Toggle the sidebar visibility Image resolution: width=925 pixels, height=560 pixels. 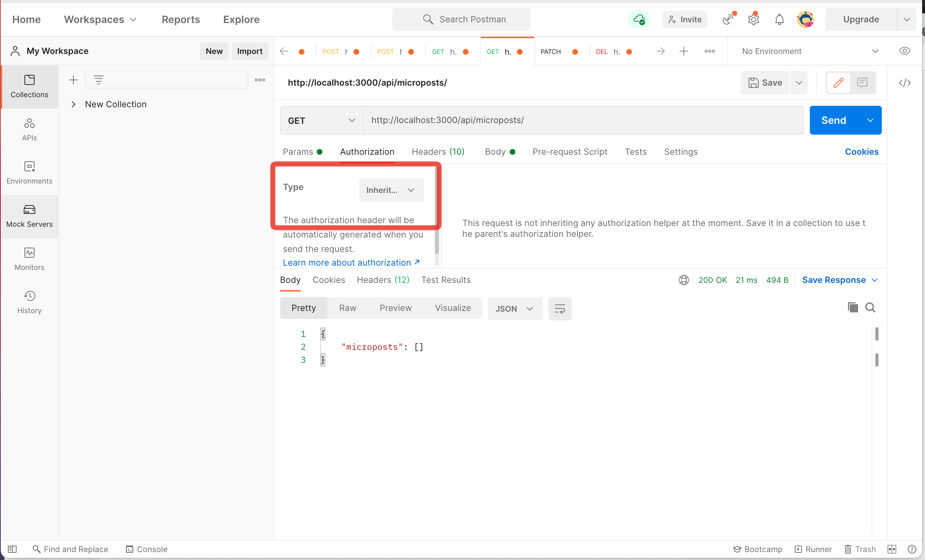coord(12,549)
